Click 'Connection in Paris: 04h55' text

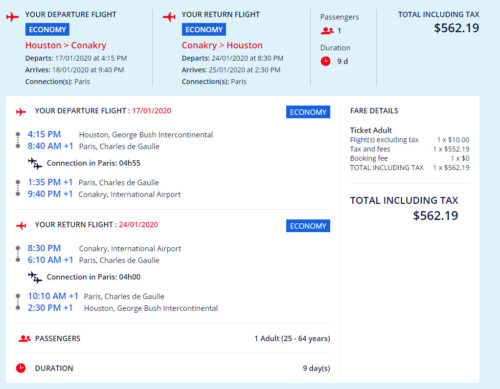tap(93, 163)
